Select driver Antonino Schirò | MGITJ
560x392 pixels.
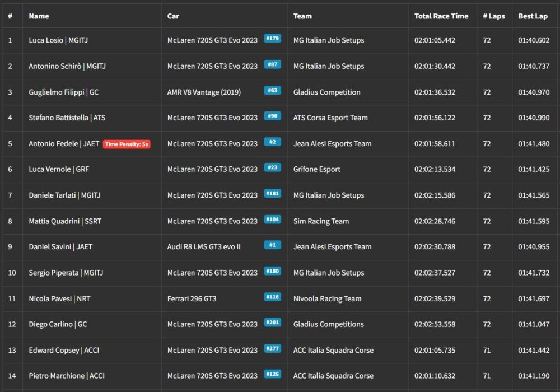(x=67, y=67)
